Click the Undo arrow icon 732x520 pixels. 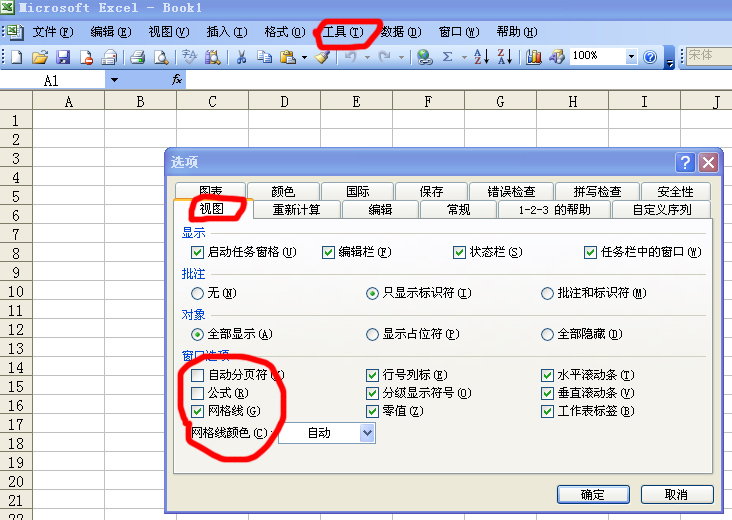pos(351,57)
